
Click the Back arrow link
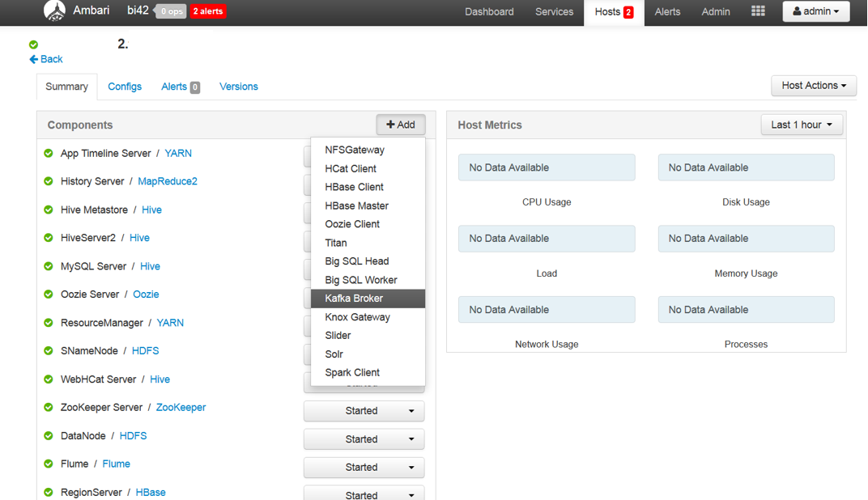[x=46, y=59]
